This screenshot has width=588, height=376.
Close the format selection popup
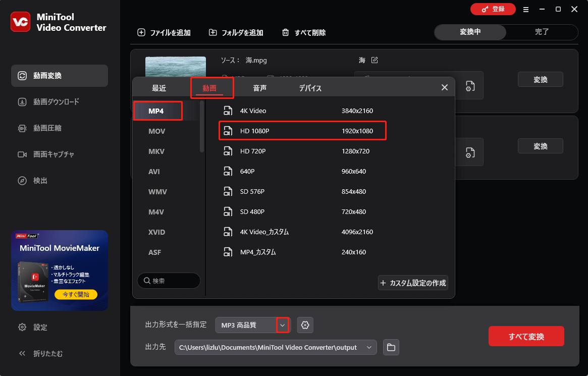pyautogui.click(x=445, y=87)
